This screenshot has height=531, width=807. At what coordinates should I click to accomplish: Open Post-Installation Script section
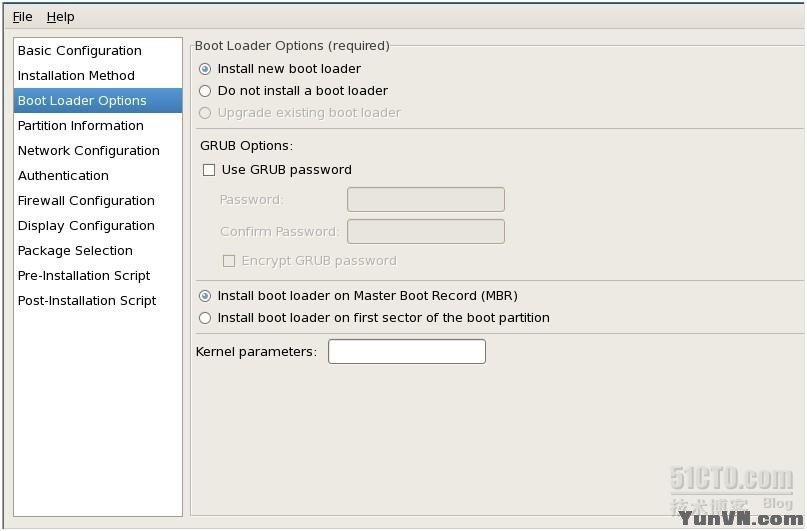click(x=87, y=301)
